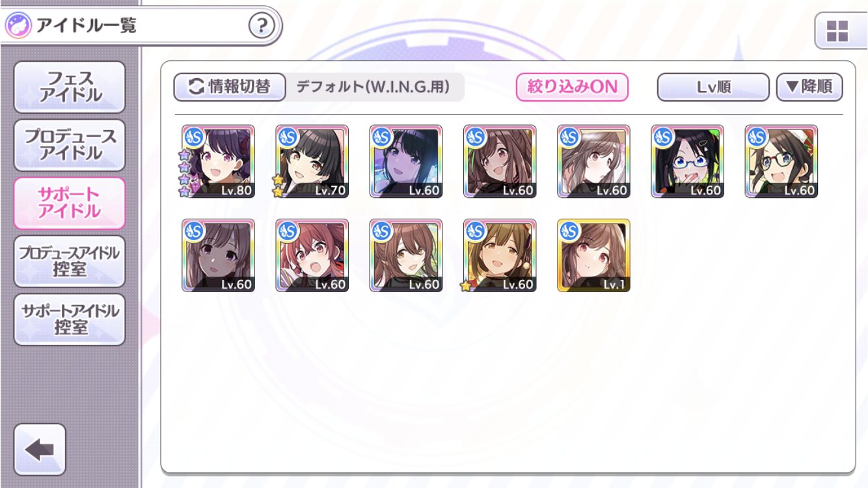The width and height of the screenshot is (868, 488).
Task: Select the Lv.70 black-haired idol card
Action: pyautogui.click(x=312, y=161)
